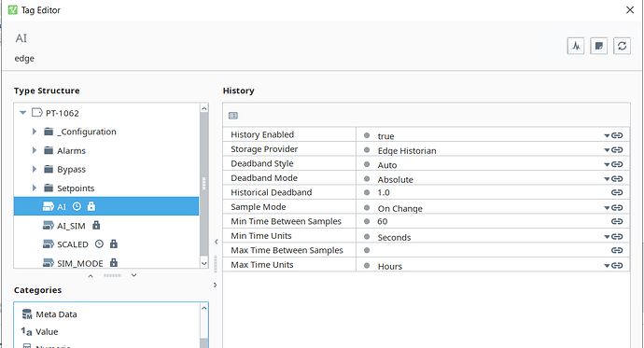Viewport: 644px width, 348px height.
Task: Open the Deadband Style dropdown arrow
Action: 607,164
